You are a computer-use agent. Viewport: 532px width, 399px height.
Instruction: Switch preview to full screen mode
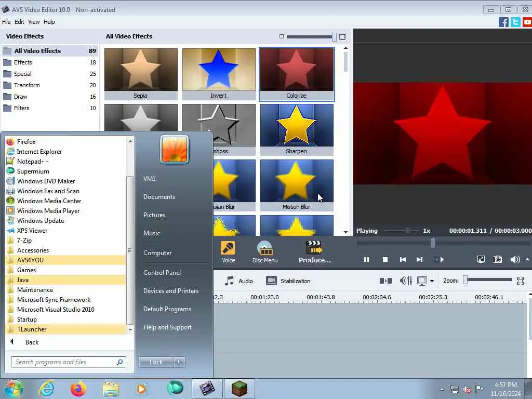tap(481, 260)
